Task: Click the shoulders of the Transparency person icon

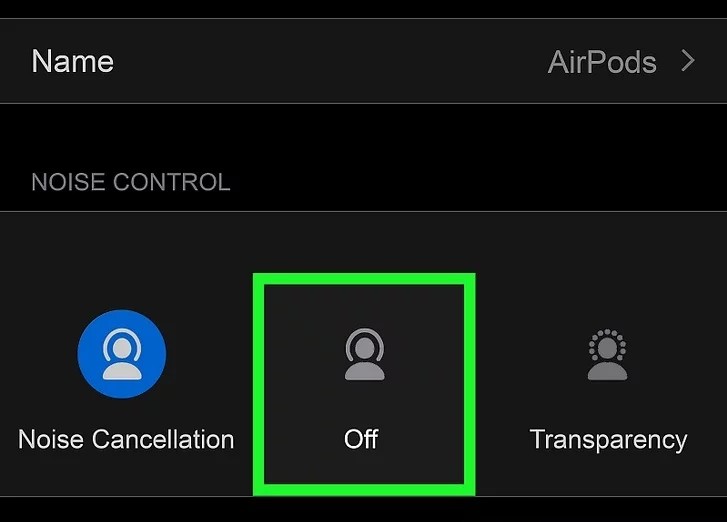Action: tap(607, 372)
